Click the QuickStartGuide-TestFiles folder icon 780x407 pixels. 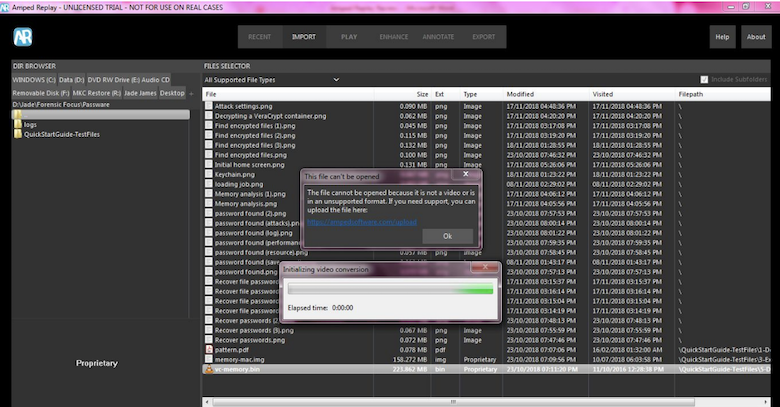(18, 134)
